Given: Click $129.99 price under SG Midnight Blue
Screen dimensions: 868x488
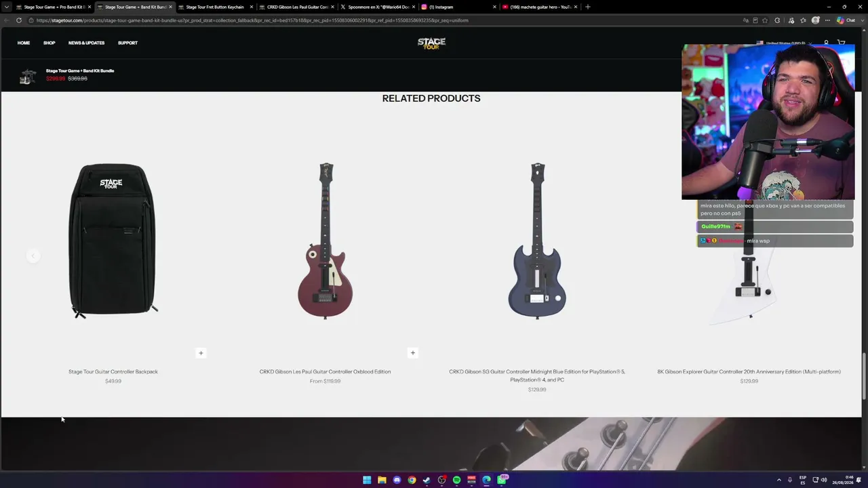Looking at the screenshot, I should click(x=537, y=390).
